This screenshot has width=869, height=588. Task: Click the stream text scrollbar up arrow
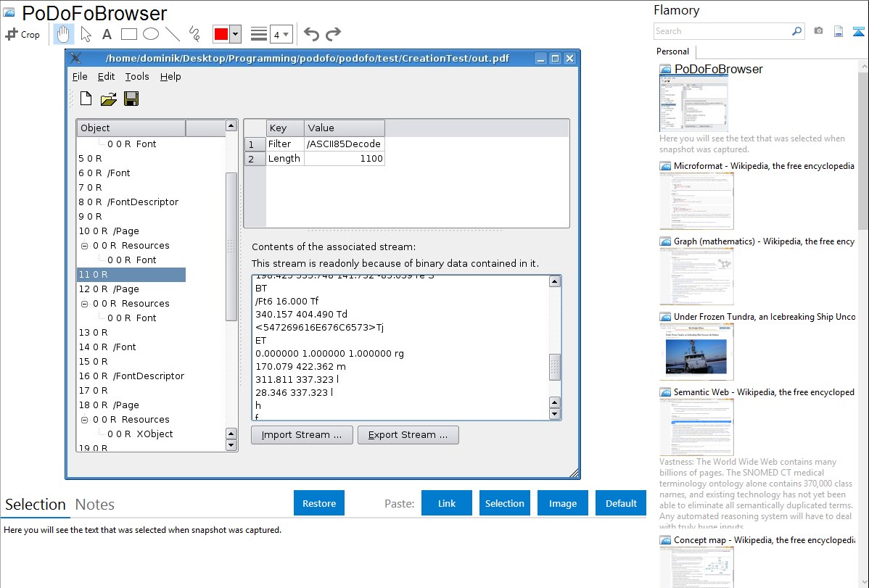point(555,281)
